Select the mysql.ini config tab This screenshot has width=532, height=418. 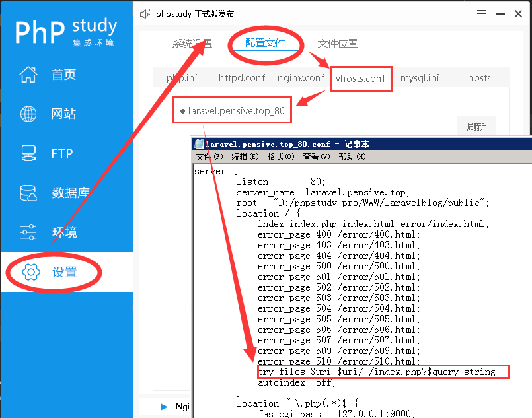tap(420, 78)
